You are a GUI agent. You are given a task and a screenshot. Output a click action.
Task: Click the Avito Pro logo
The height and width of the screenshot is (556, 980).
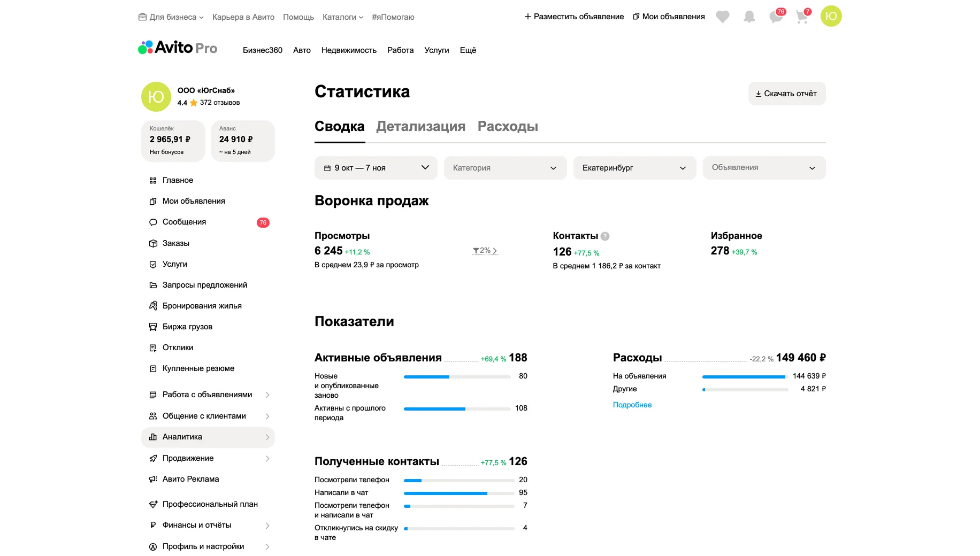[x=178, y=48]
